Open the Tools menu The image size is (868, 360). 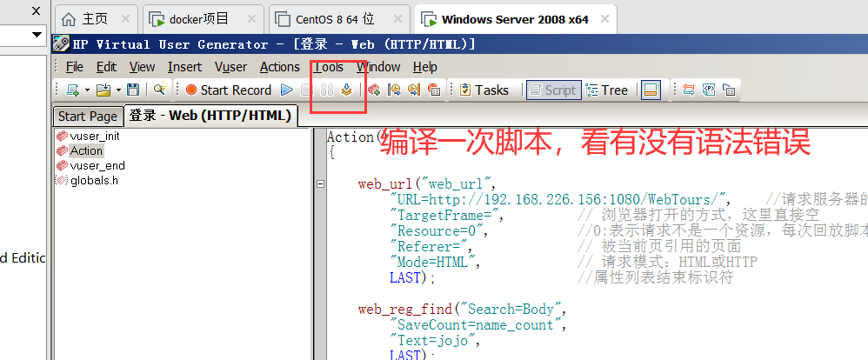click(x=330, y=67)
